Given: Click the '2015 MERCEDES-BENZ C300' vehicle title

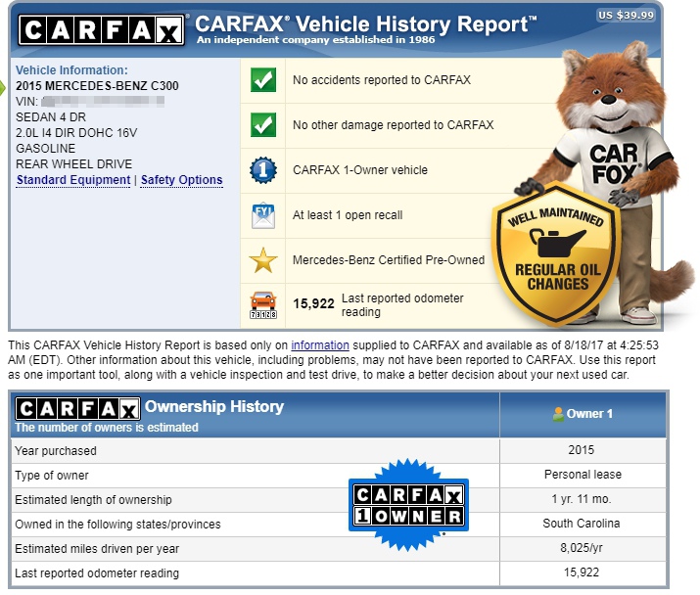Looking at the screenshot, I should tap(97, 86).
